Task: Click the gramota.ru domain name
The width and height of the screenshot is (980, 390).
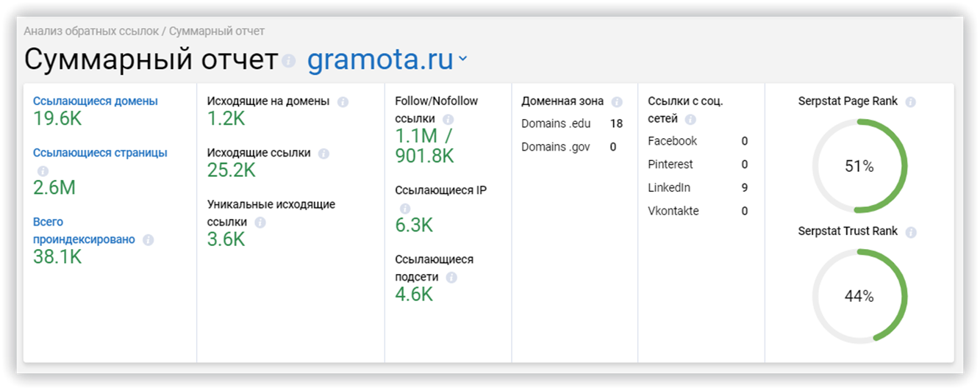Action: 380,60
